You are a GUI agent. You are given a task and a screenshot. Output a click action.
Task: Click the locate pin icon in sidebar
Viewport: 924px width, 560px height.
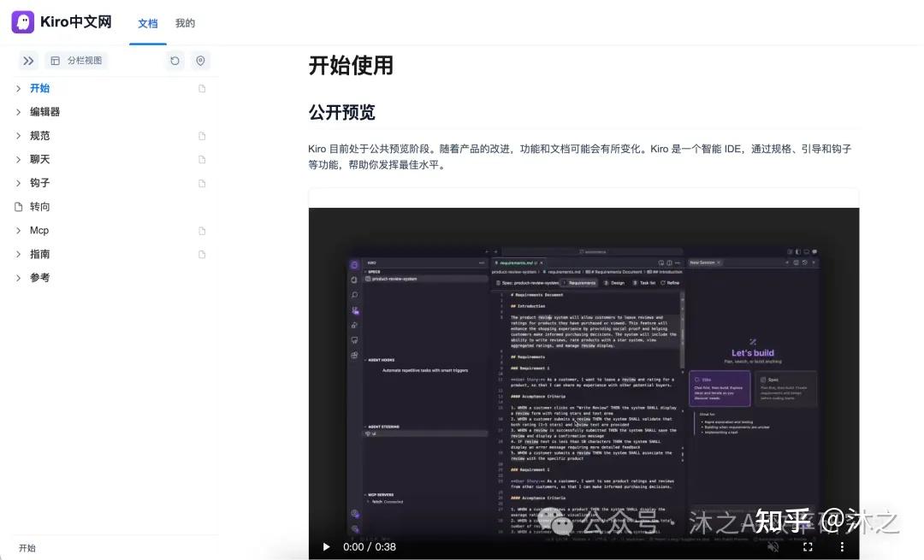point(200,61)
